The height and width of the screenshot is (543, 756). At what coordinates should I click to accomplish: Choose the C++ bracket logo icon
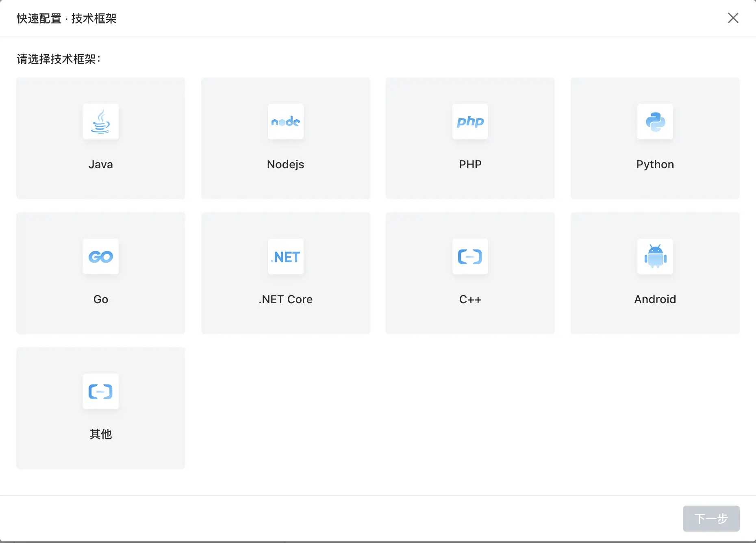click(470, 256)
